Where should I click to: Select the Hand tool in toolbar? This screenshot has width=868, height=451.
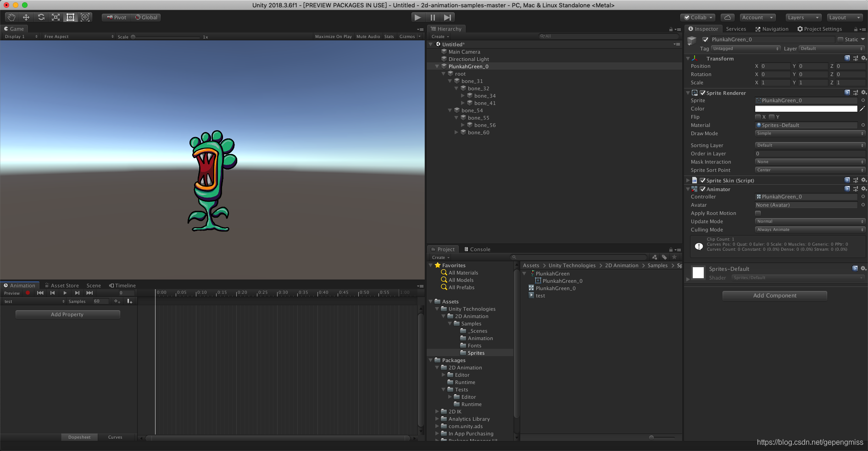coord(11,17)
